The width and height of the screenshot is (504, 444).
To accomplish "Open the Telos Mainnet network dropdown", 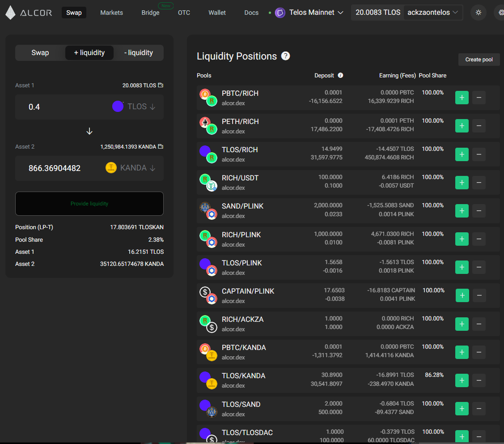I will pos(309,13).
